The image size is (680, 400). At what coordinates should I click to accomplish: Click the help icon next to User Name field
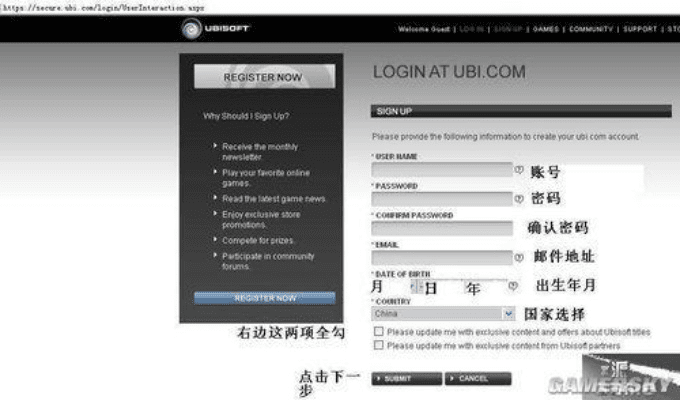click(x=519, y=170)
